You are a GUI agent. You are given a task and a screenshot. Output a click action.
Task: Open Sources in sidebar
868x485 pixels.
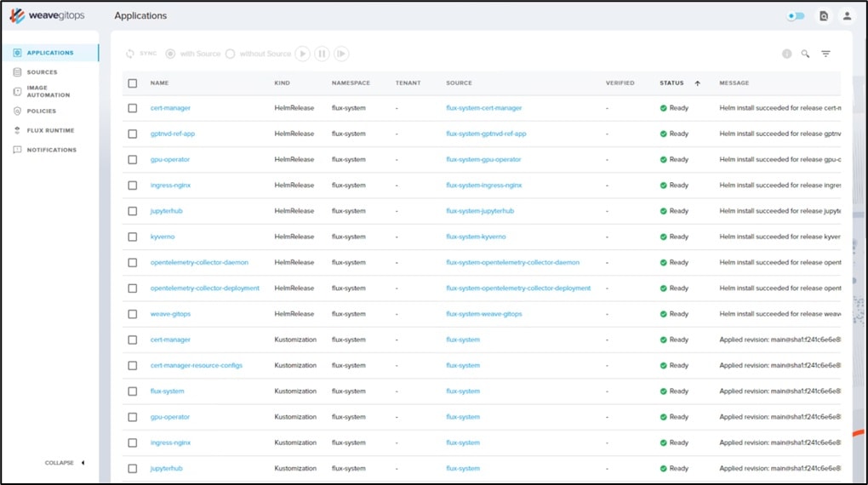pos(42,72)
